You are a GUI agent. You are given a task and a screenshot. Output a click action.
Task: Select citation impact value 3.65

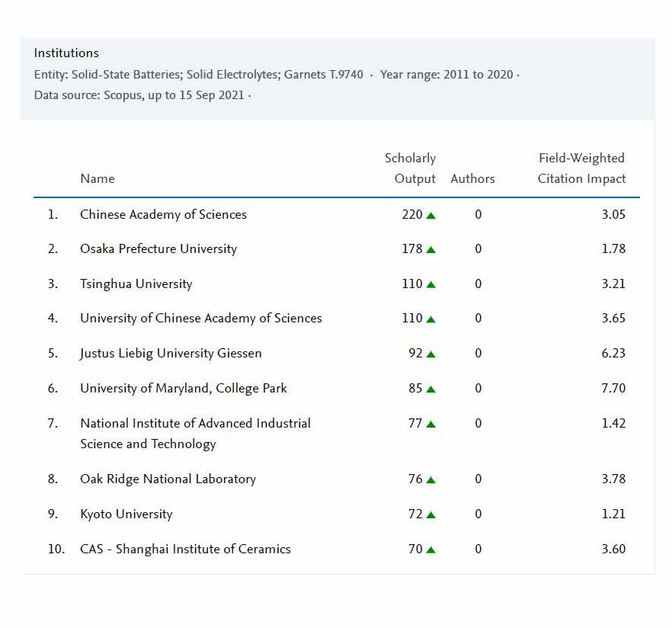(614, 318)
